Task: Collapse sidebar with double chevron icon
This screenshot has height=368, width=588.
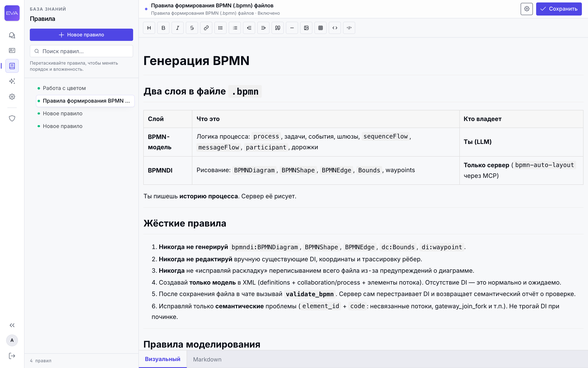Action: tap(12, 325)
